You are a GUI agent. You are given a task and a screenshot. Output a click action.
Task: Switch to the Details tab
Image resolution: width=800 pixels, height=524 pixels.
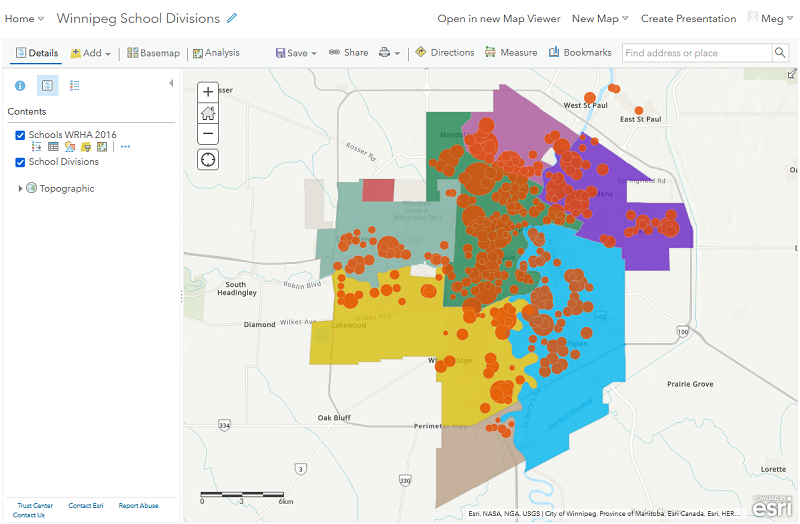pos(36,53)
